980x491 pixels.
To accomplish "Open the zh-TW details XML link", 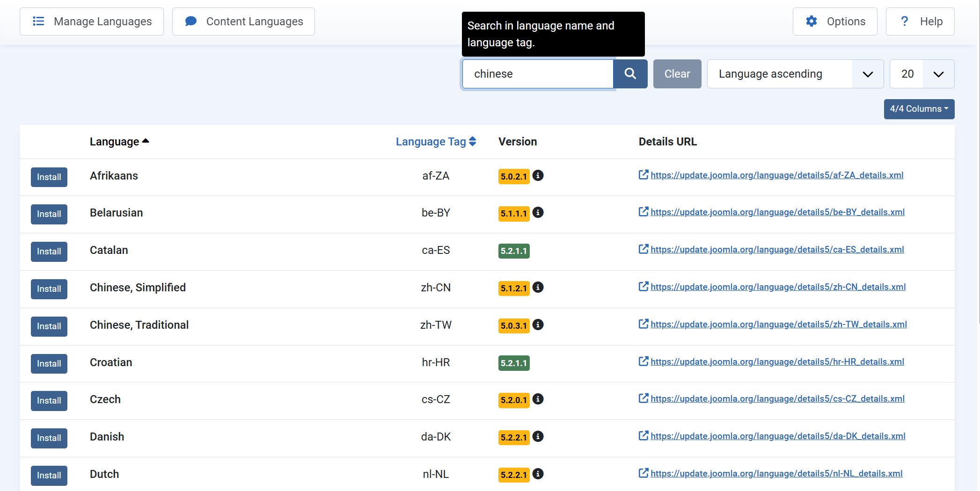I will (x=778, y=325).
